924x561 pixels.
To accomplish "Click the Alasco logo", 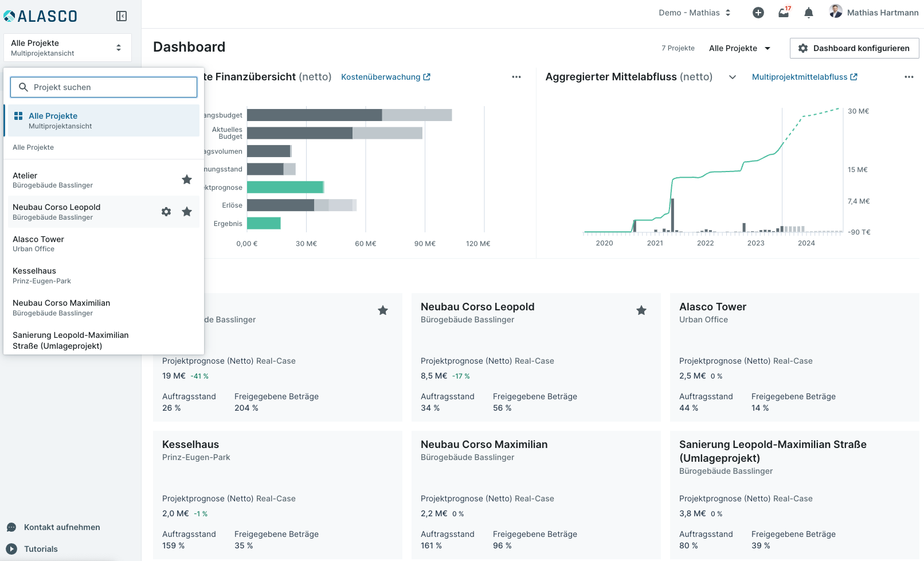I will 41,16.
